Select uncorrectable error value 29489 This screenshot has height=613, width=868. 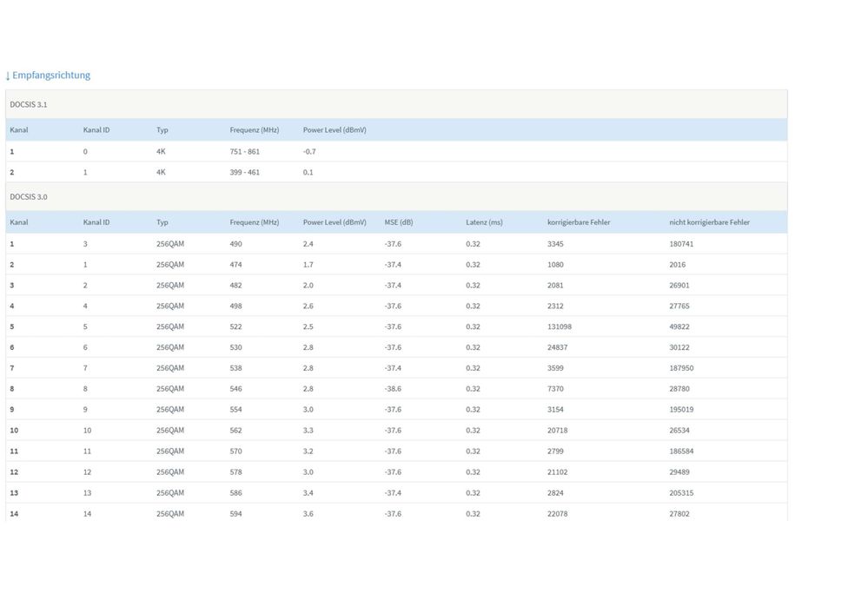pos(679,472)
